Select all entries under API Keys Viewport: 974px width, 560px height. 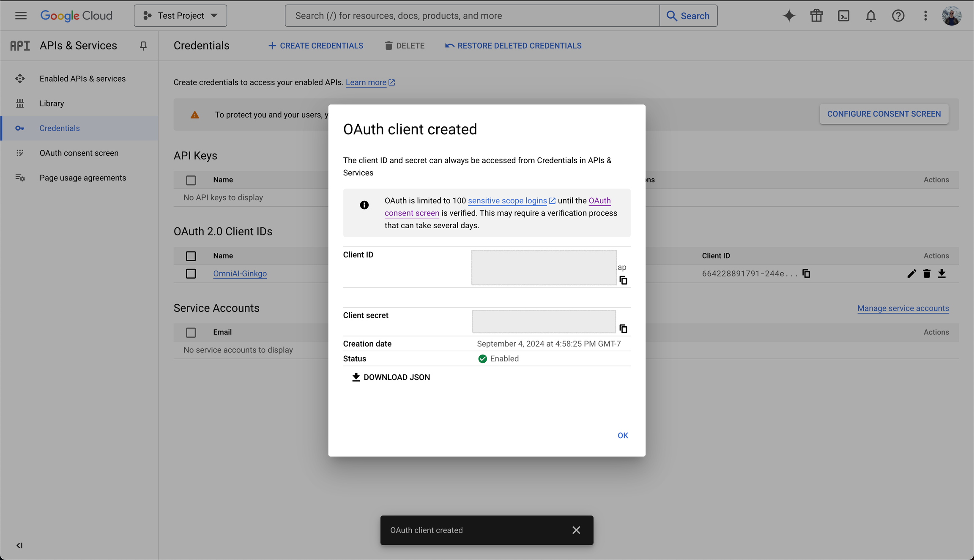tap(191, 180)
